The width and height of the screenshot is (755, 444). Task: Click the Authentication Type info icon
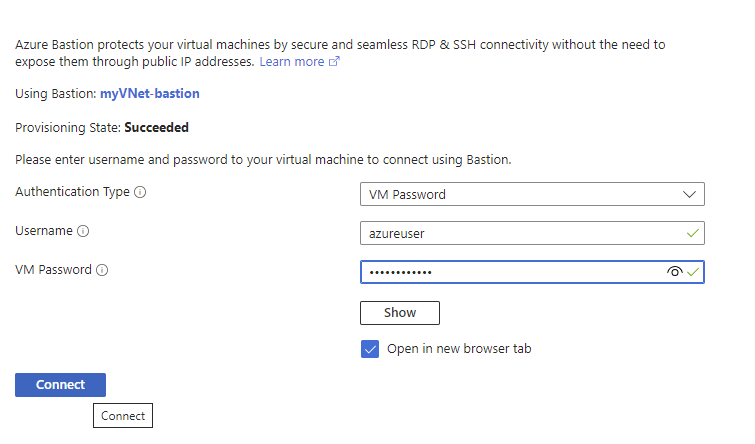pyautogui.click(x=141, y=192)
